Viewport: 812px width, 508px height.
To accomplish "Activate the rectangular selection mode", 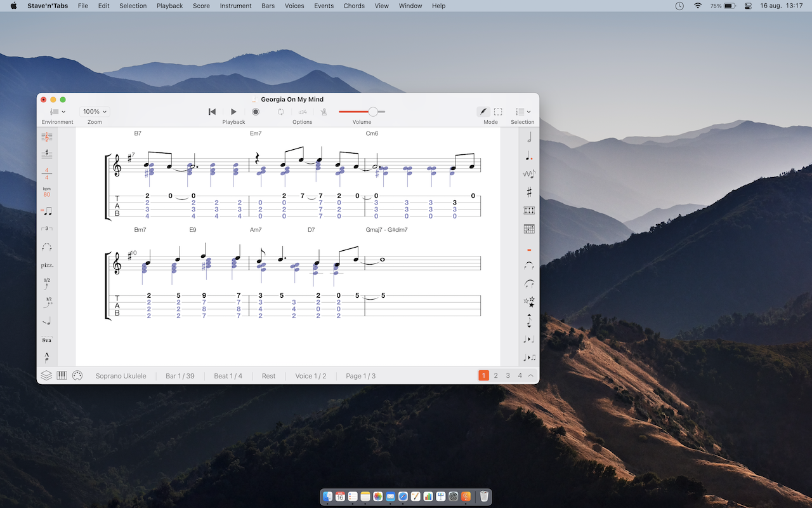I will (x=499, y=112).
